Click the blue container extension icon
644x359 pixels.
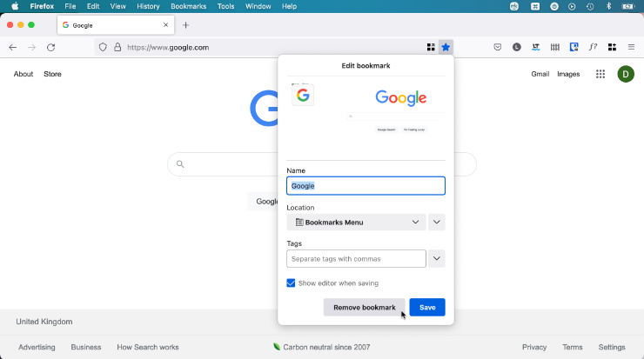574,47
